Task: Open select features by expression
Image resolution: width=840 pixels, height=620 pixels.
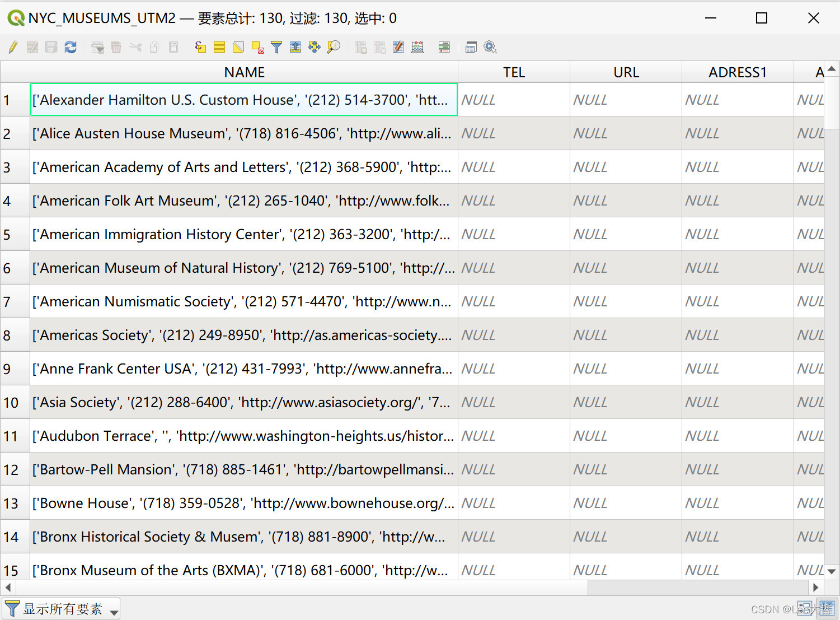Action: (x=200, y=47)
